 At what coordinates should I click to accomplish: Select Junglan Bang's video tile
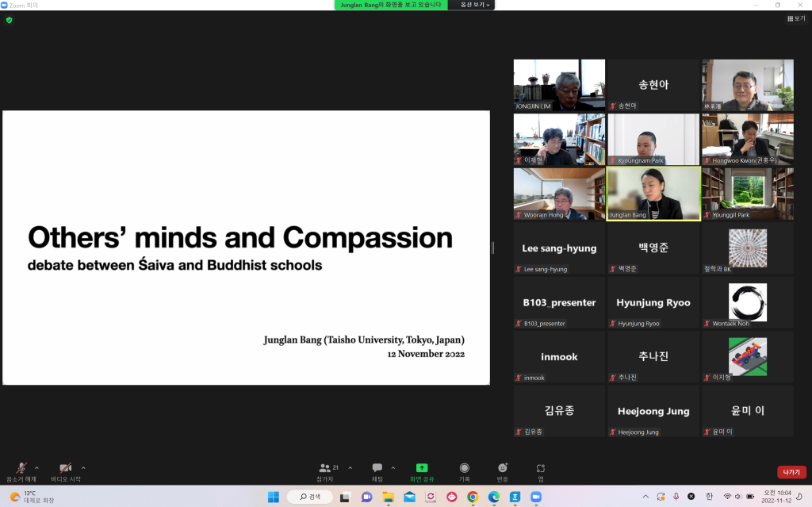click(653, 193)
